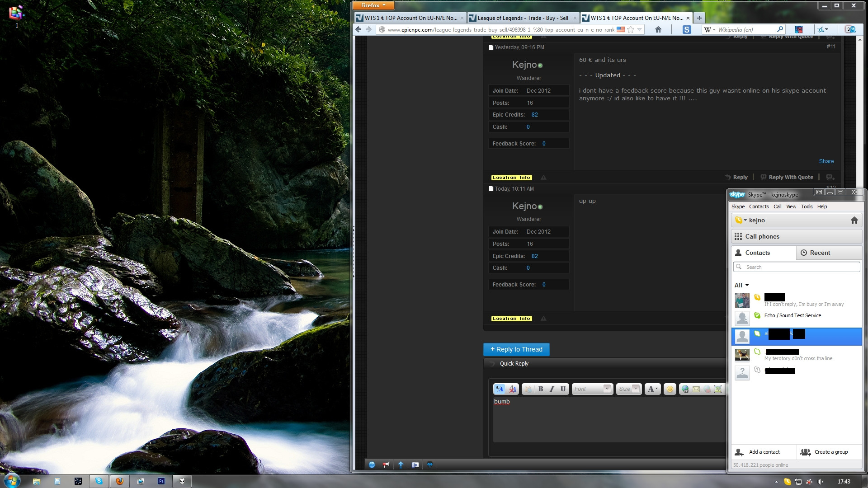The height and width of the screenshot is (488, 868).
Task: Open the Size dropdown
Action: pos(628,389)
